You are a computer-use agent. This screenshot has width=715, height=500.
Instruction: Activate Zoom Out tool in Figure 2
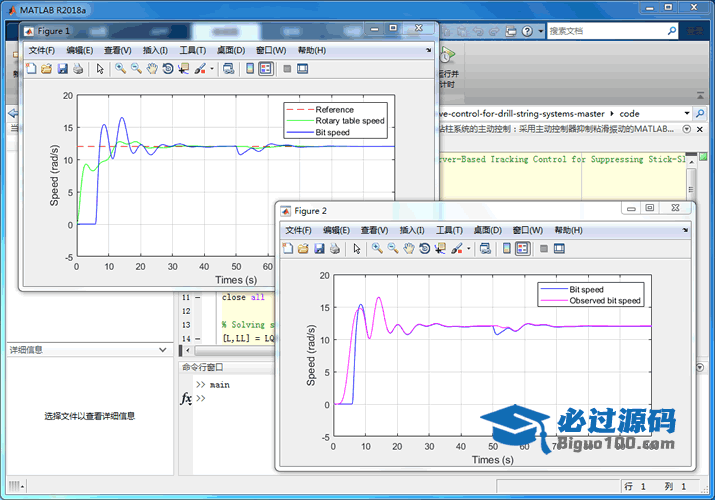click(393, 248)
